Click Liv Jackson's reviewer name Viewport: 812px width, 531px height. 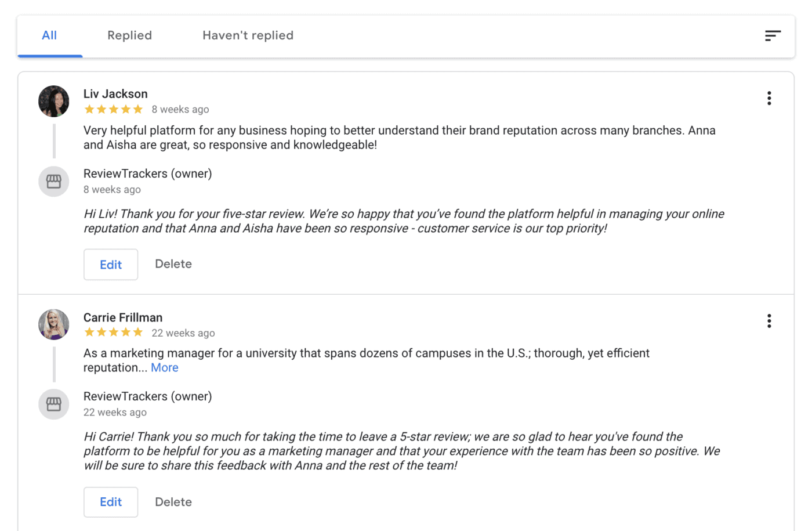click(x=115, y=93)
